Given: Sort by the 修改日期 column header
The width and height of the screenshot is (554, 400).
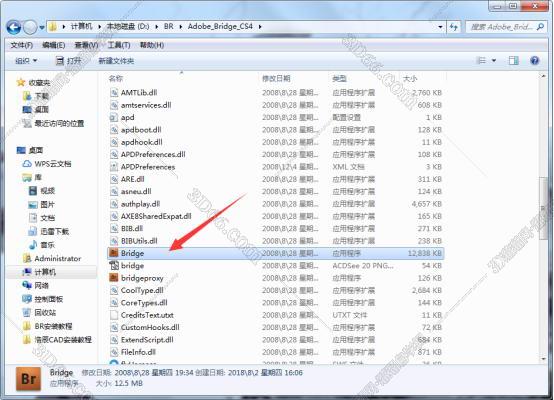Looking at the screenshot, I should click(276, 78).
